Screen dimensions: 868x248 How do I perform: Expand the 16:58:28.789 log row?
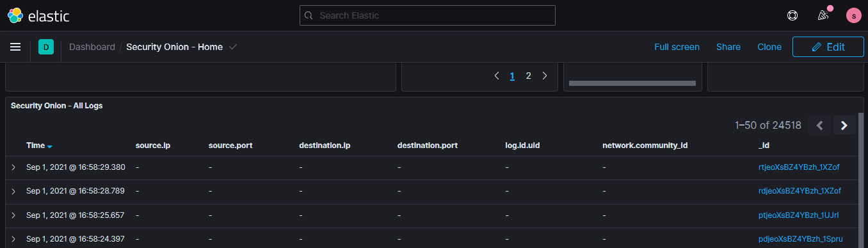click(x=13, y=192)
